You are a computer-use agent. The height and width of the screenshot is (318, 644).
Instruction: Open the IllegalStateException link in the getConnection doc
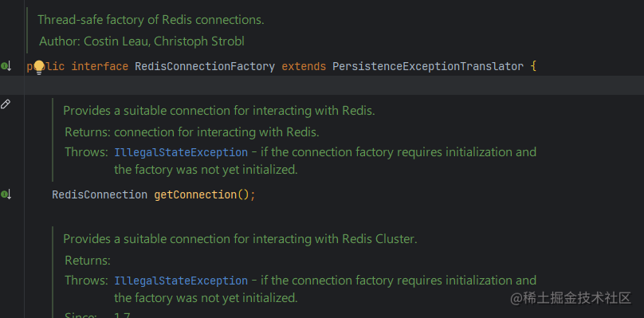pos(181,152)
